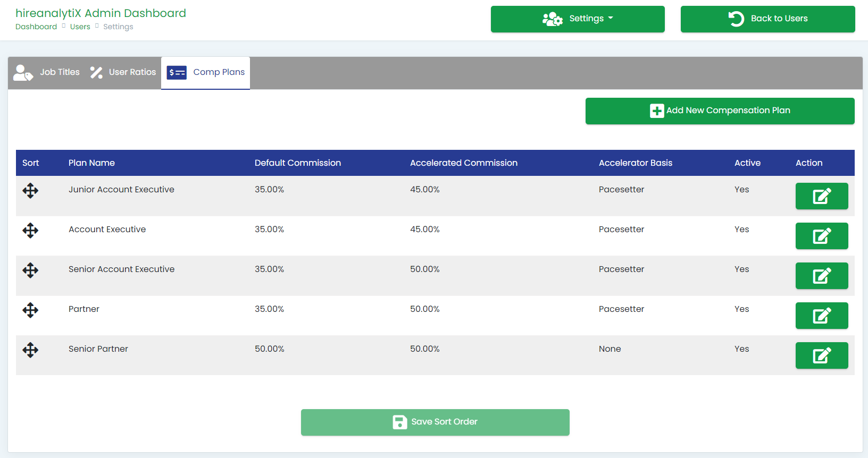
Task: Click the Accelerator Basis column header
Action: point(636,163)
